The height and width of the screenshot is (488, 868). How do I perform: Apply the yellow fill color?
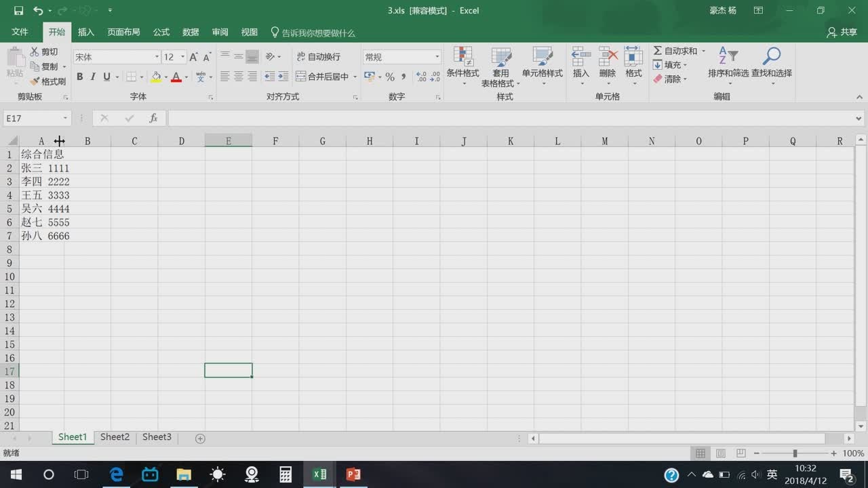pyautogui.click(x=156, y=77)
